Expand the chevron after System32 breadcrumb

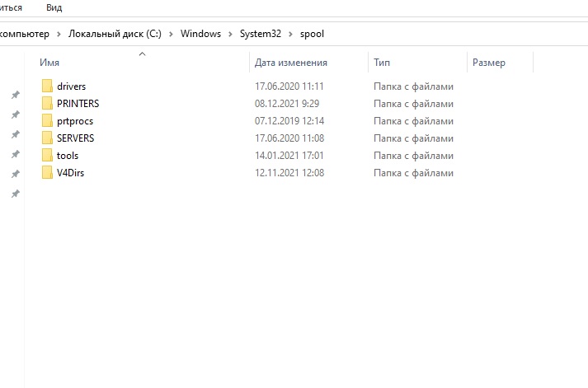pos(290,34)
